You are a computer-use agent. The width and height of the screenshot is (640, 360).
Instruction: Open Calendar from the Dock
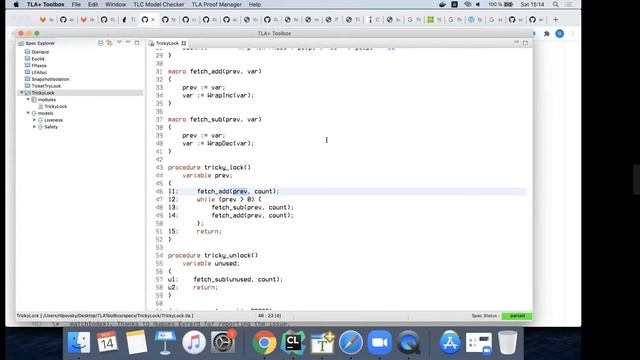(x=108, y=342)
